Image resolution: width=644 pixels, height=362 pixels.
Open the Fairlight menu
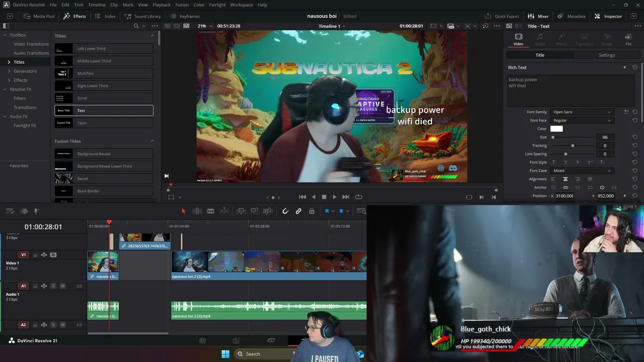point(217,5)
